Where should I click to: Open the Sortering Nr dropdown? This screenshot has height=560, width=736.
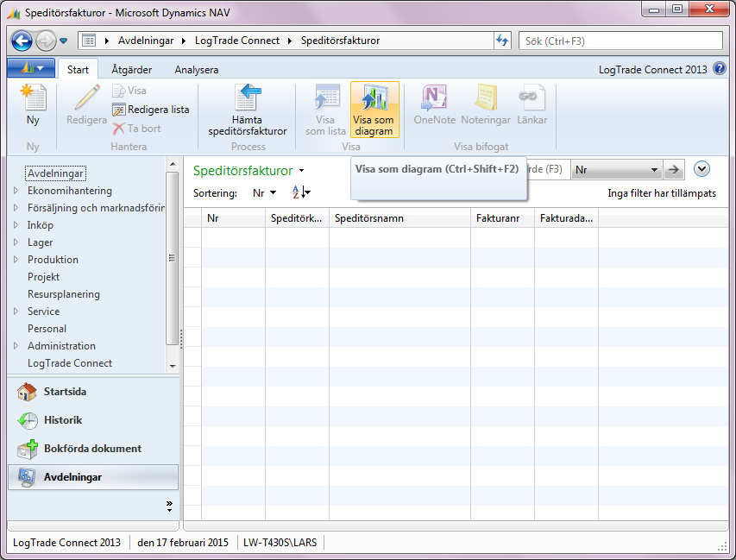[x=265, y=193]
